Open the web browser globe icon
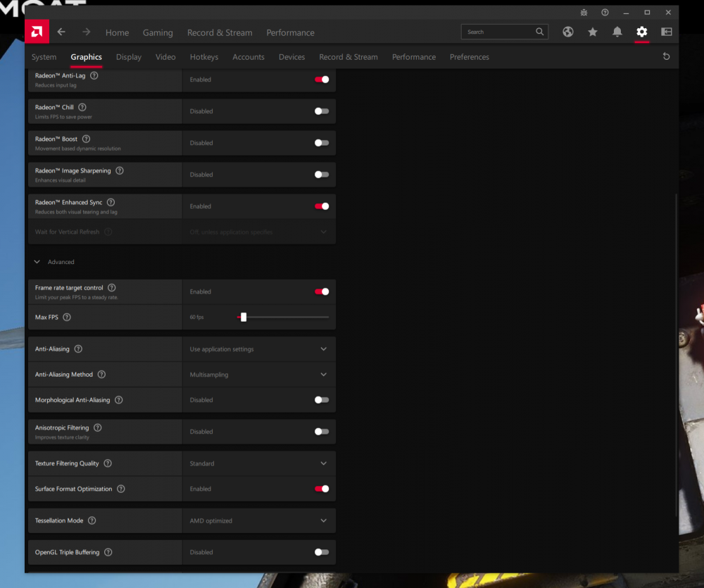704x588 pixels. click(568, 32)
